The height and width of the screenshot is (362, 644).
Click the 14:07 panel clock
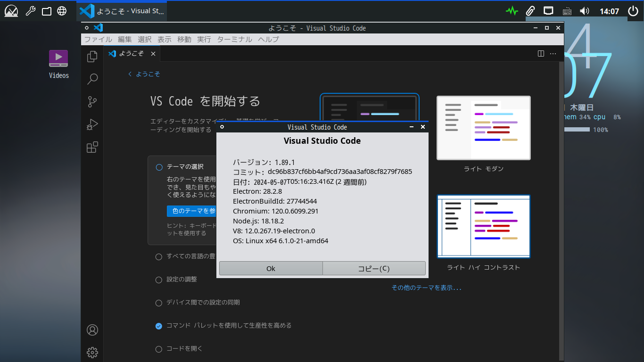coord(609,11)
